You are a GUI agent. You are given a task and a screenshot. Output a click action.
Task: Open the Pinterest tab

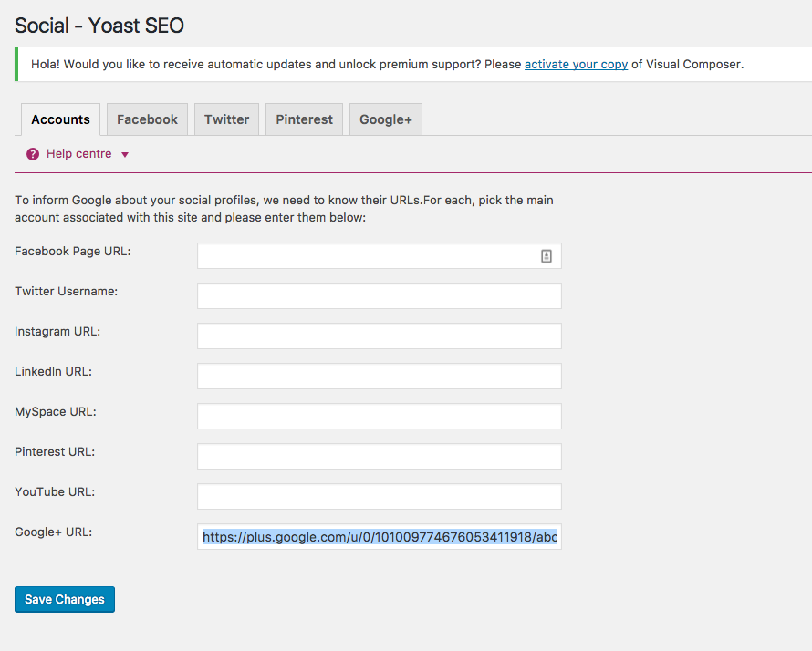coord(305,119)
